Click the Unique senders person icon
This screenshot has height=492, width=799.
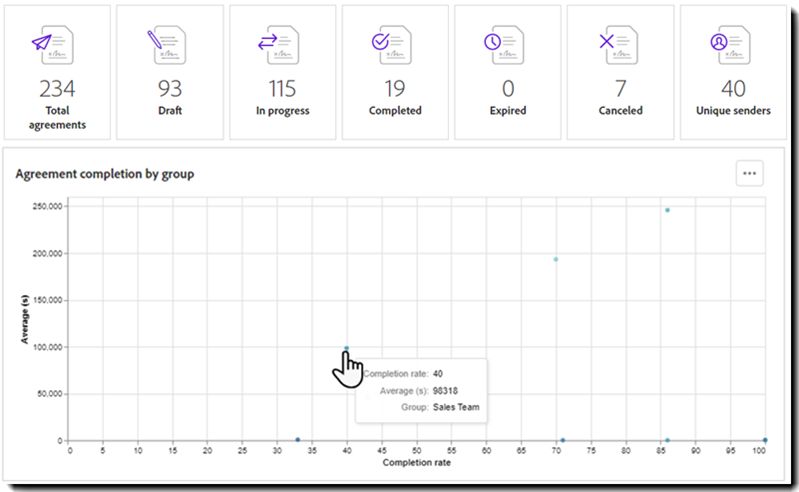pos(733,45)
